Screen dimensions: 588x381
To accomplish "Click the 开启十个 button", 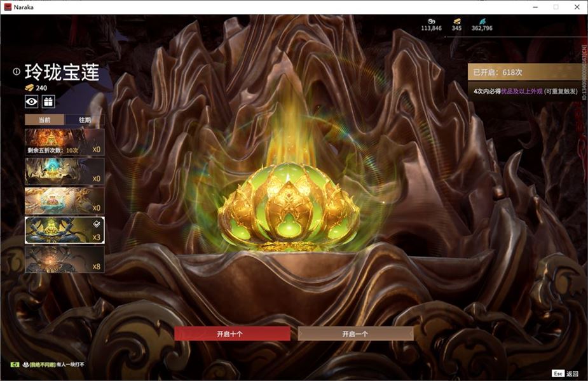I will coord(232,333).
